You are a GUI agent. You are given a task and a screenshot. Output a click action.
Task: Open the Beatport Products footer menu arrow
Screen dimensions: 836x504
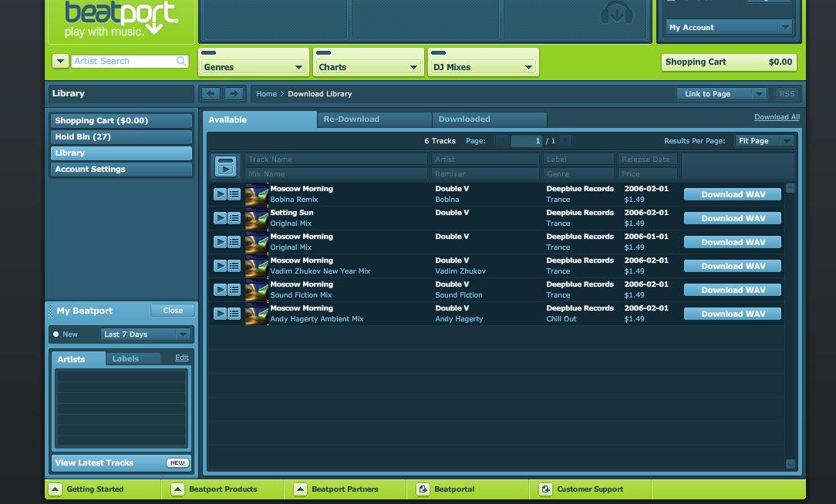177,489
